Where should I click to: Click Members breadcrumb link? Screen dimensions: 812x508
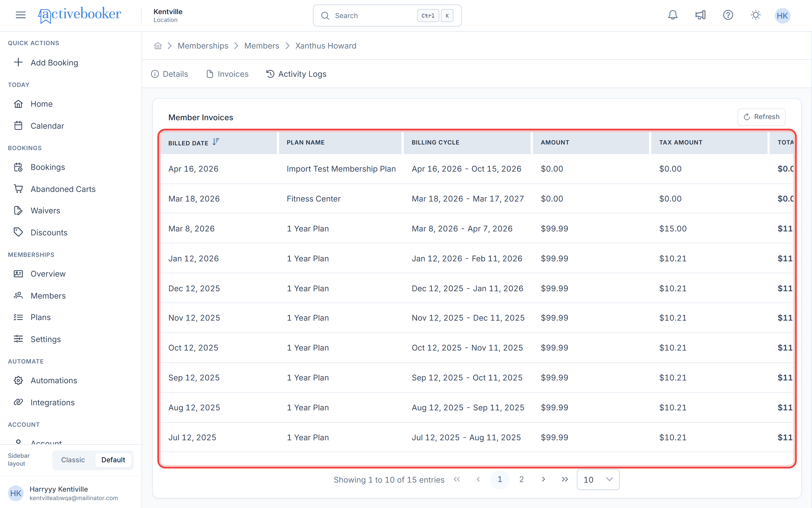(262, 46)
